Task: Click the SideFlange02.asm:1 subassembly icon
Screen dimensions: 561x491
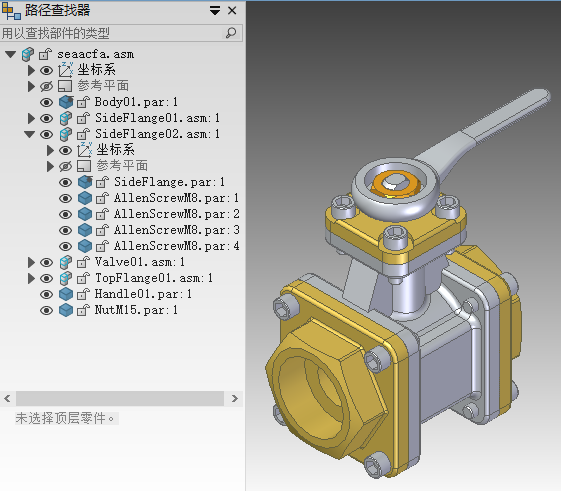Action: (x=65, y=134)
